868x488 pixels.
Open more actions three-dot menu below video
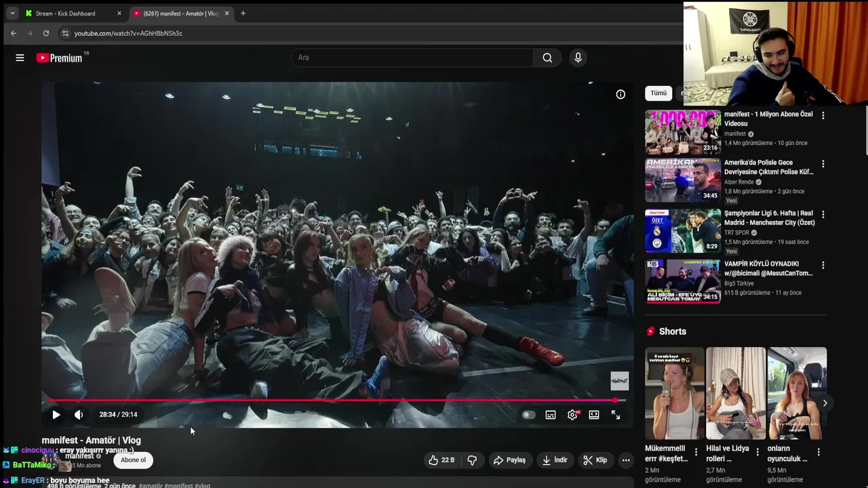(626, 460)
